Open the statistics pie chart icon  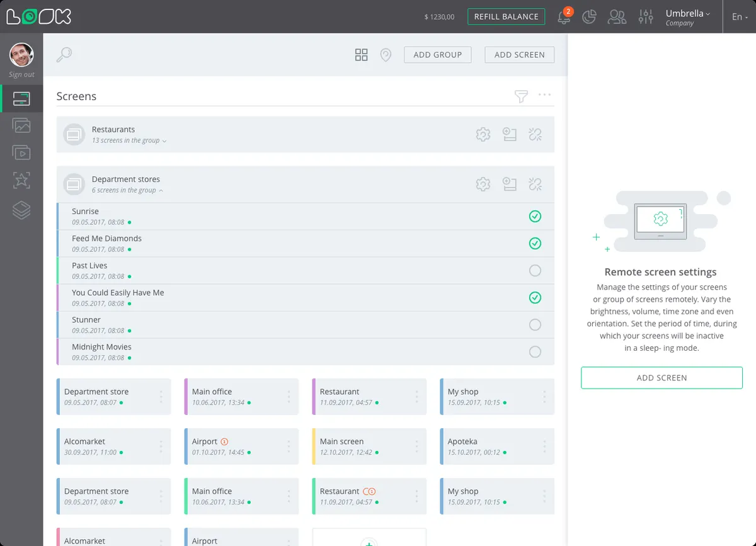point(589,17)
